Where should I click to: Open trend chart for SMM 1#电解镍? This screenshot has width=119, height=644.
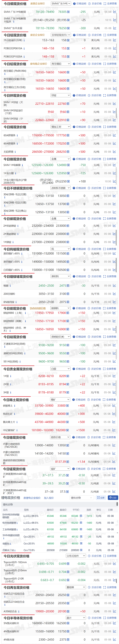click(x=114, y=165)
